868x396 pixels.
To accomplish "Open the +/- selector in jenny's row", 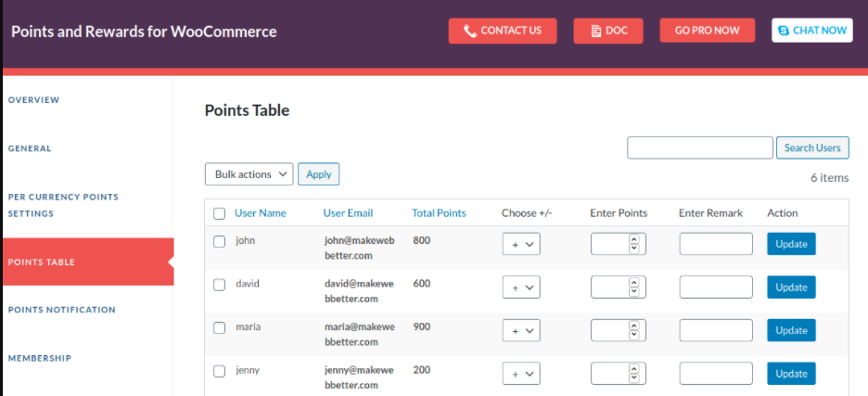I will pos(521,374).
